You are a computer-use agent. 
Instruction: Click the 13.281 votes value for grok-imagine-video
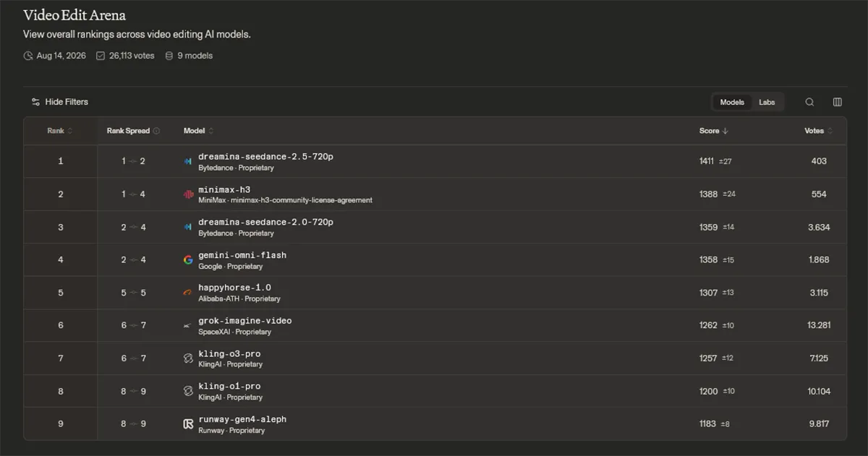point(819,326)
